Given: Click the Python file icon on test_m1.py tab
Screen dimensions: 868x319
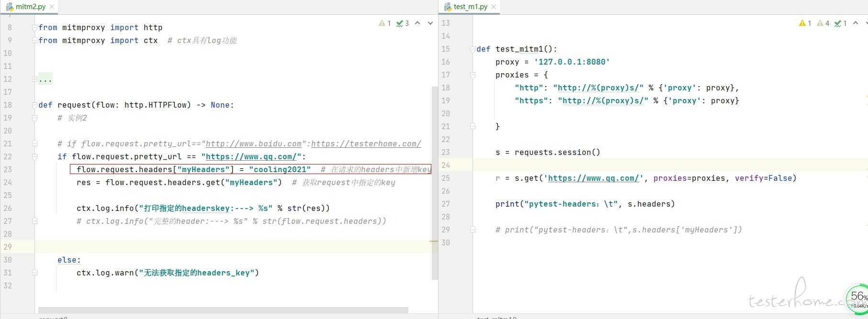Looking at the screenshot, I should [448, 7].
